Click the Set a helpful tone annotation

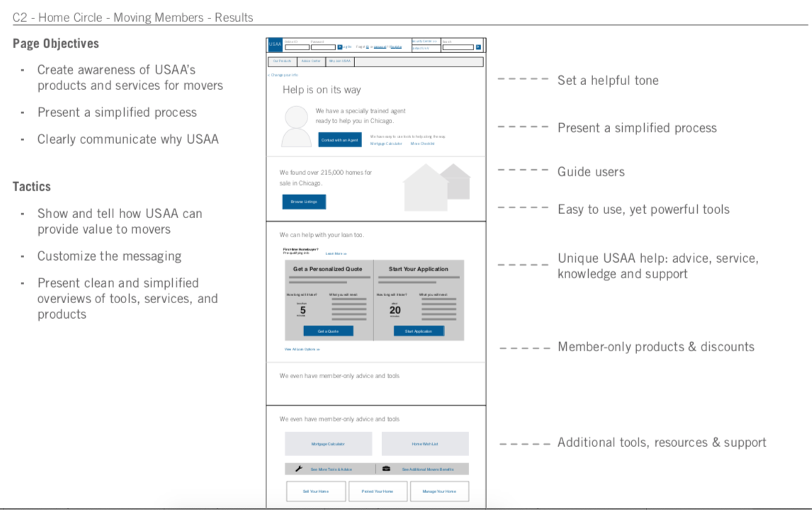pyautogui.click(x=608, y=80)
